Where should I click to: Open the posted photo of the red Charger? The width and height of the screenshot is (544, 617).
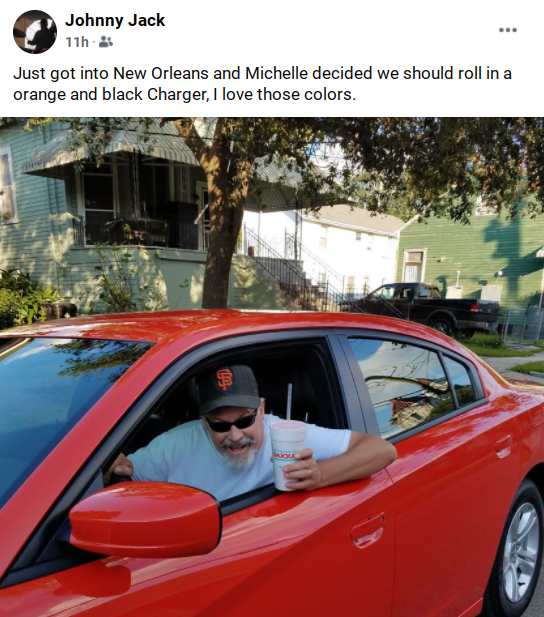click(272, 367)
